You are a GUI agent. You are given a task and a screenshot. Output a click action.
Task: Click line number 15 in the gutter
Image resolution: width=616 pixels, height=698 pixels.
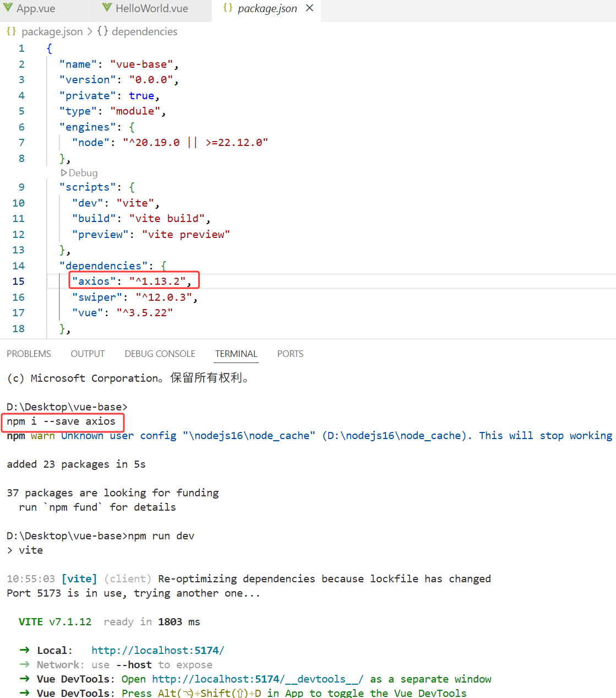pyautogui.click(x=18, y=282)
